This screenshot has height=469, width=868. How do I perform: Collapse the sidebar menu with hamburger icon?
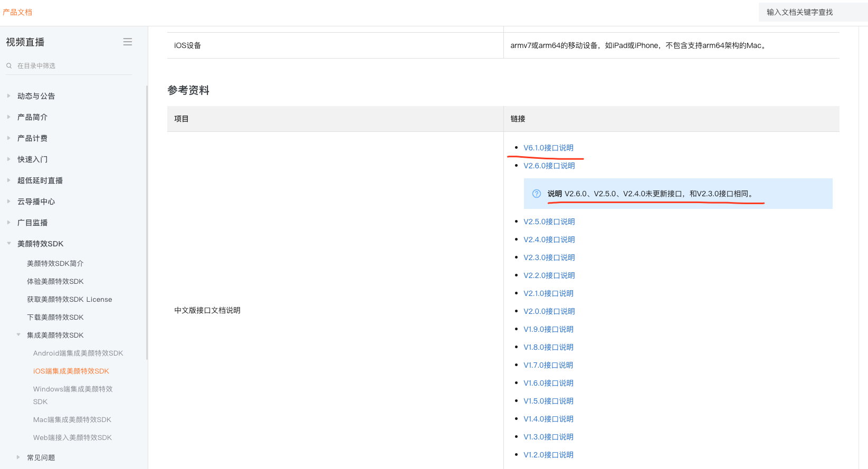[128, 42]
